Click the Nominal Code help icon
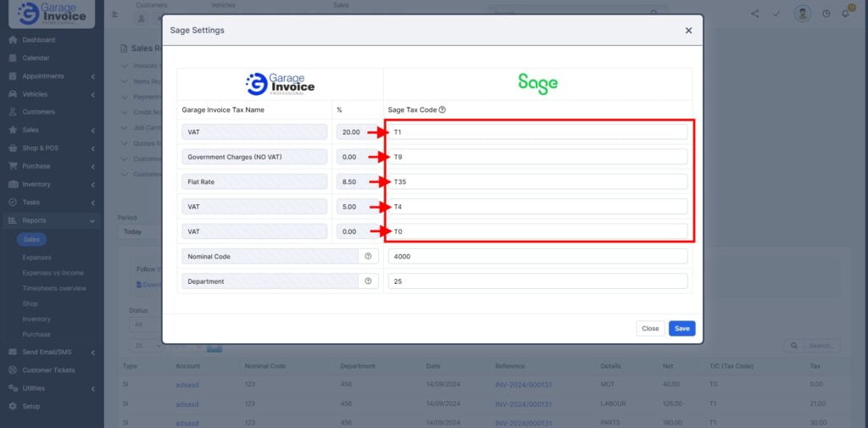The width and height of the screenshot is (868, 428). (368, 256)
